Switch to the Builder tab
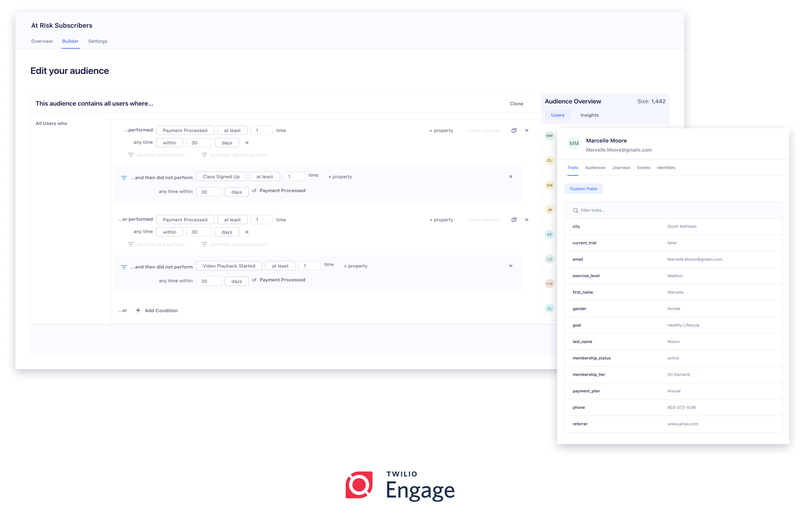 [70, 41]
